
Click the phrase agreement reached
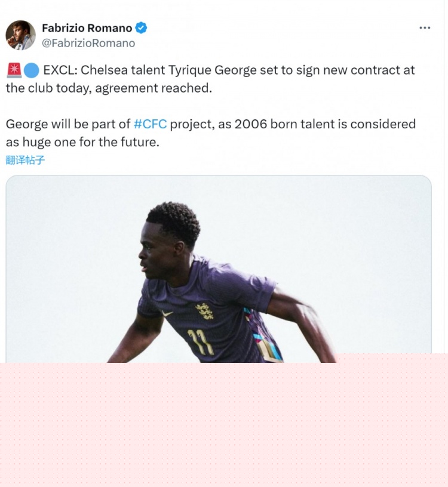click(154, 88)
